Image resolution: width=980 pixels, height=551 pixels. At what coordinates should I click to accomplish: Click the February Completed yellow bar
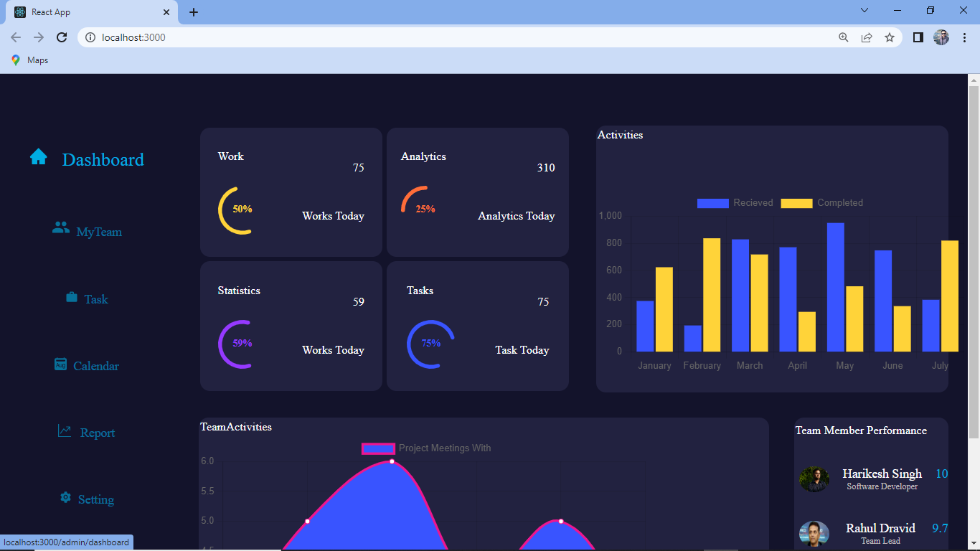click(x=712, y=295)
